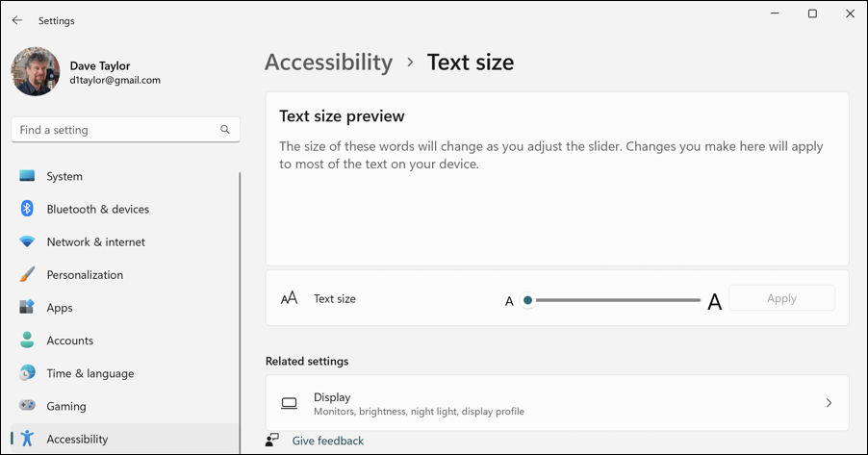Open Bluetooth & devices category
The image size is (868, 455).
tap(125, 209)
